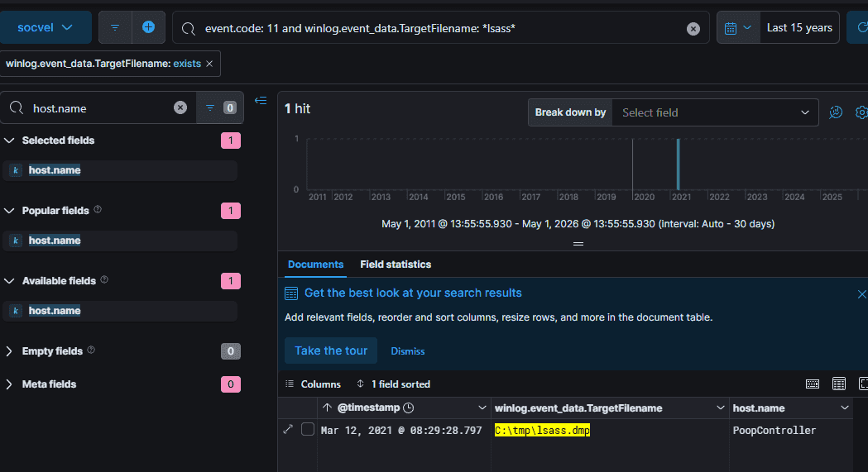Image resolution: width=868 pixels, height=472 pixels.
Task: Dismiss the search results tour callout
Action: [x=407, y=351]
